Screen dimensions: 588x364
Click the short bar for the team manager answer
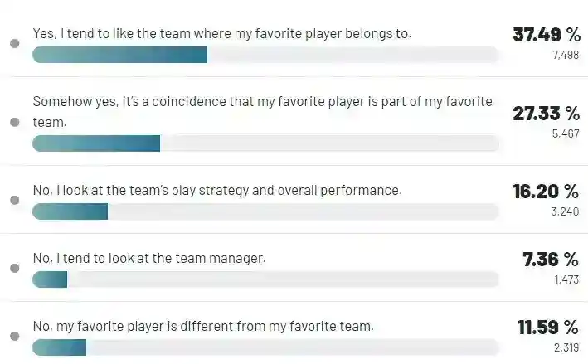pos(50,279)
